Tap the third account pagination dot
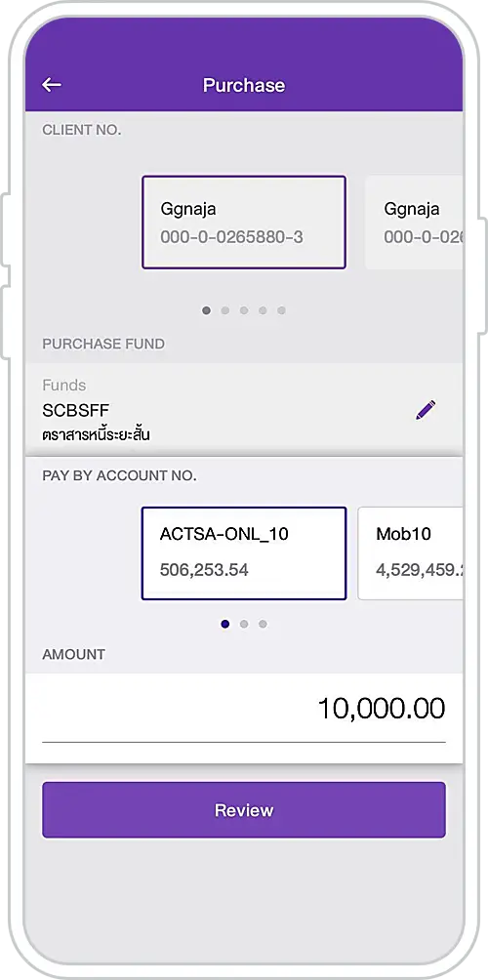This screenshot has height=980, width=488. pos(263,624)
